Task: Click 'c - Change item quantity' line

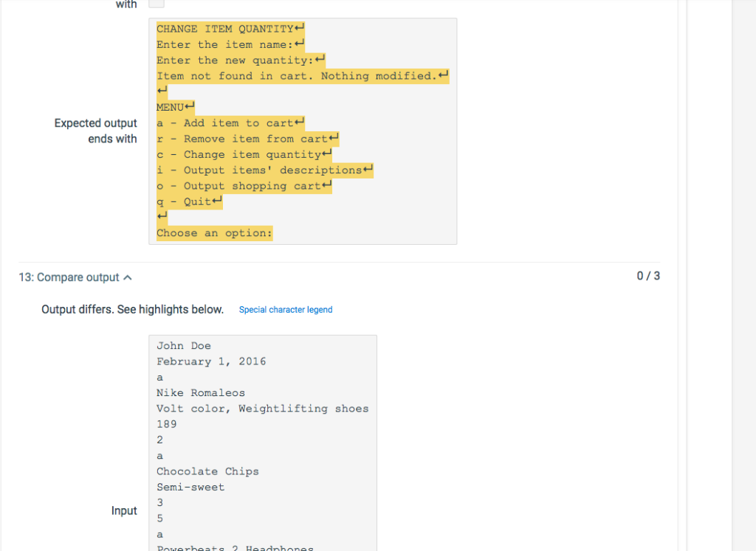Action: click(x=244, y=155)
